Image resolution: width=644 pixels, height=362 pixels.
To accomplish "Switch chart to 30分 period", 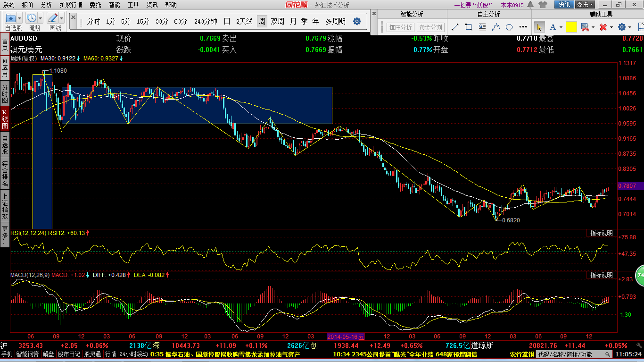I will point(162,21).
